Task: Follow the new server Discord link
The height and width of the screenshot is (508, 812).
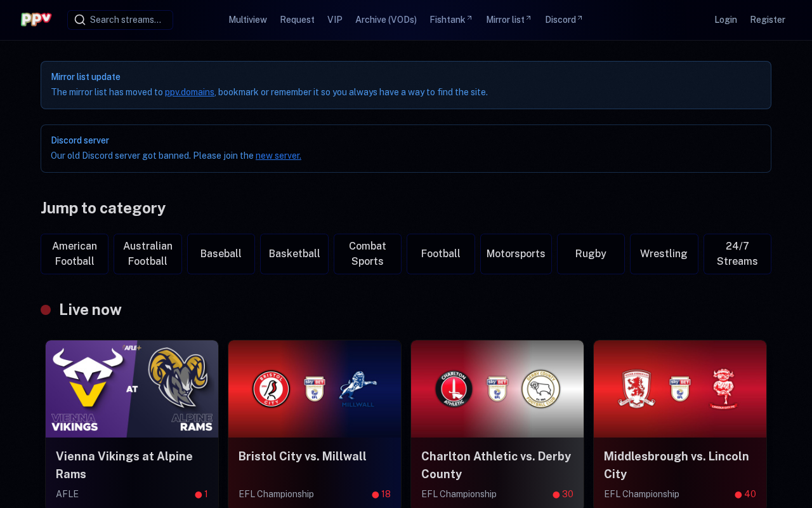Action: pyautogui.click(x=278, y=156)
